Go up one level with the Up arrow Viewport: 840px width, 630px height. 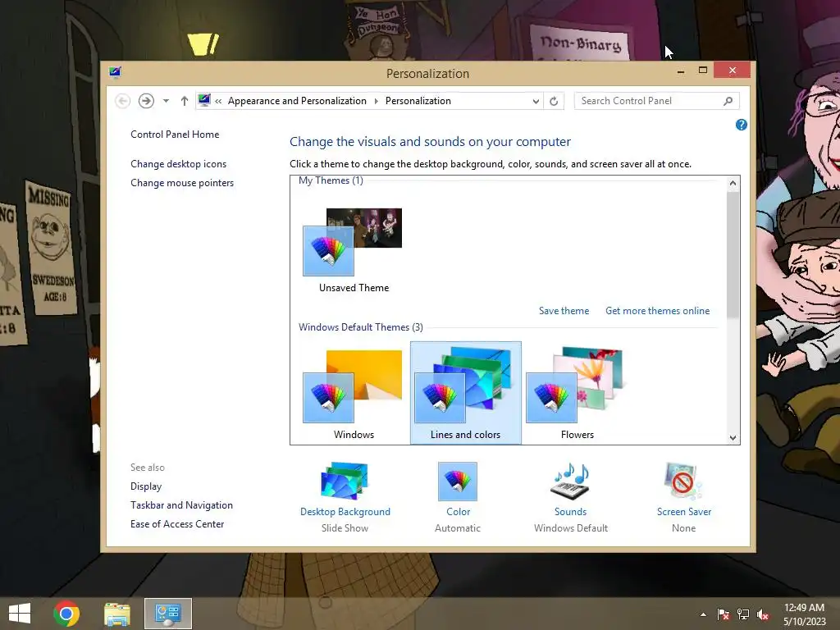tap(185, 101)
